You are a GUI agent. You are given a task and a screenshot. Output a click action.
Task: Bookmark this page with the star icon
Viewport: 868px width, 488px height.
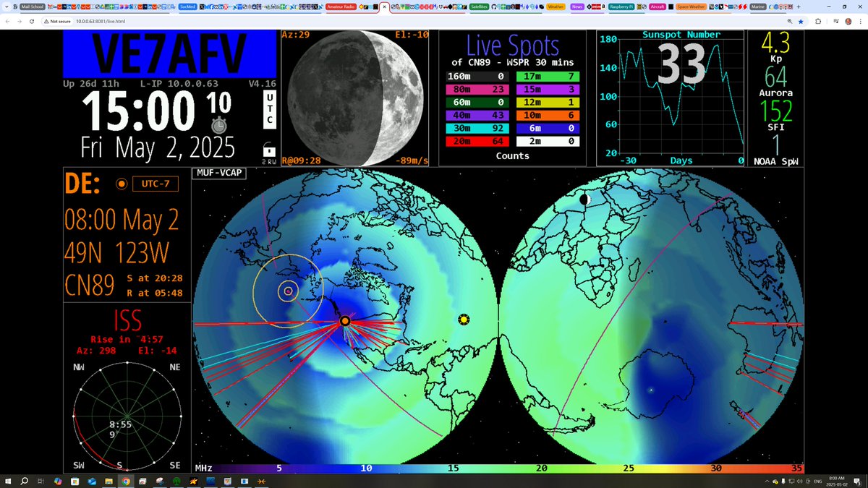[x=801, y=22]
